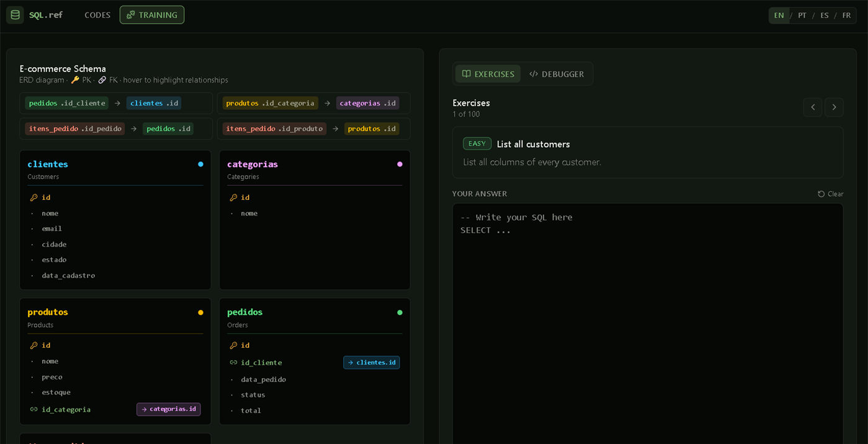Click the pedidos table title
This screenshot has width=868, height=444.
245,312
